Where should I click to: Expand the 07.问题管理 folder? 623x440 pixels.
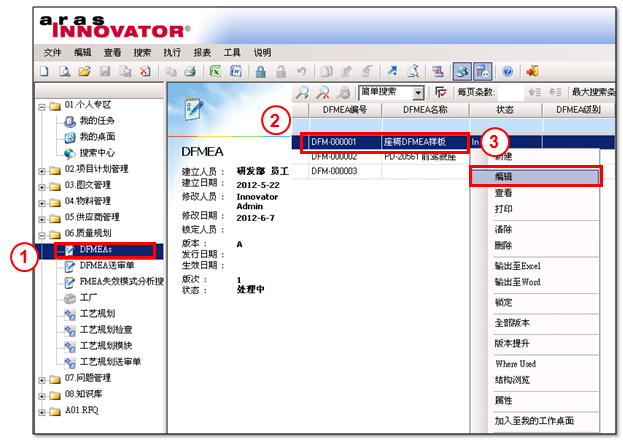point(42,380)
